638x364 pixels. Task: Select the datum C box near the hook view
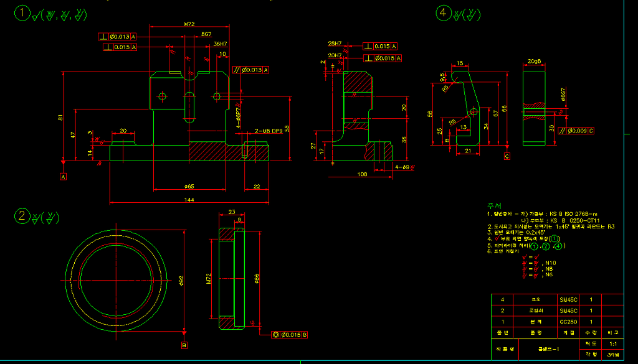pyautogui.click(x=507, y=156)
